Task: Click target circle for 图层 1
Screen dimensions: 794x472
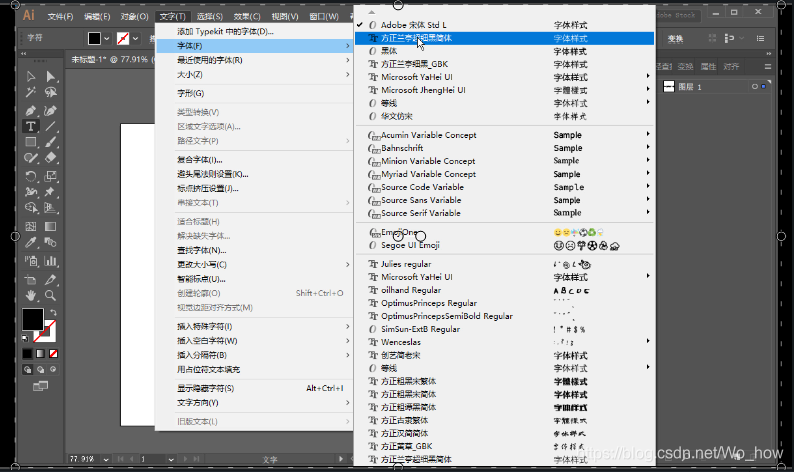Action: (x=755, y=87)
